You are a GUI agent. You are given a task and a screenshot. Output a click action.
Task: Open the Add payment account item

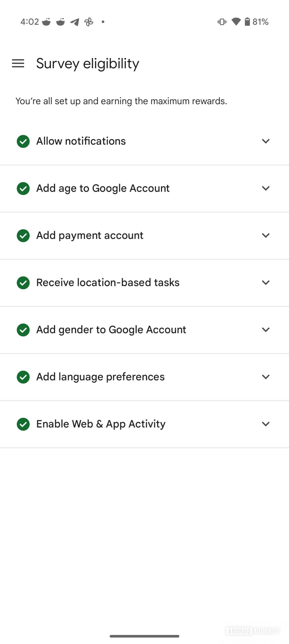[90, 235]
